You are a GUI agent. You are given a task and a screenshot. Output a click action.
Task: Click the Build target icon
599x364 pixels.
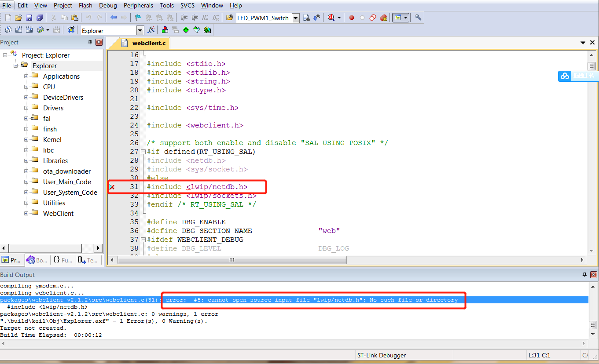(19, 30)
